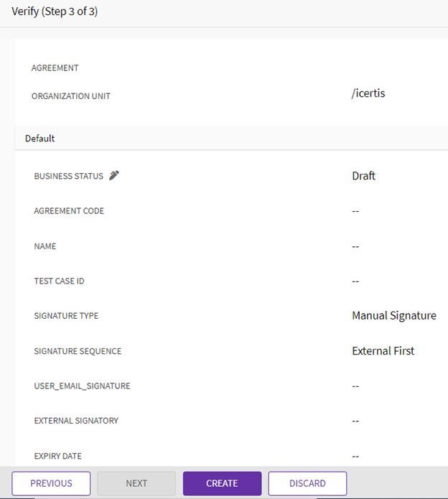Select the Name field label
The image size is (448, 499).
click(x=45, y=246)
